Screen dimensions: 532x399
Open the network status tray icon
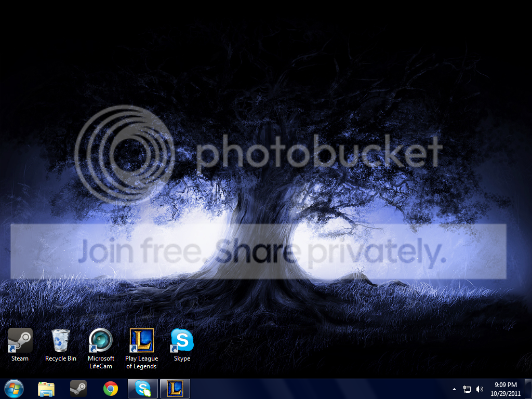(467, 389)
